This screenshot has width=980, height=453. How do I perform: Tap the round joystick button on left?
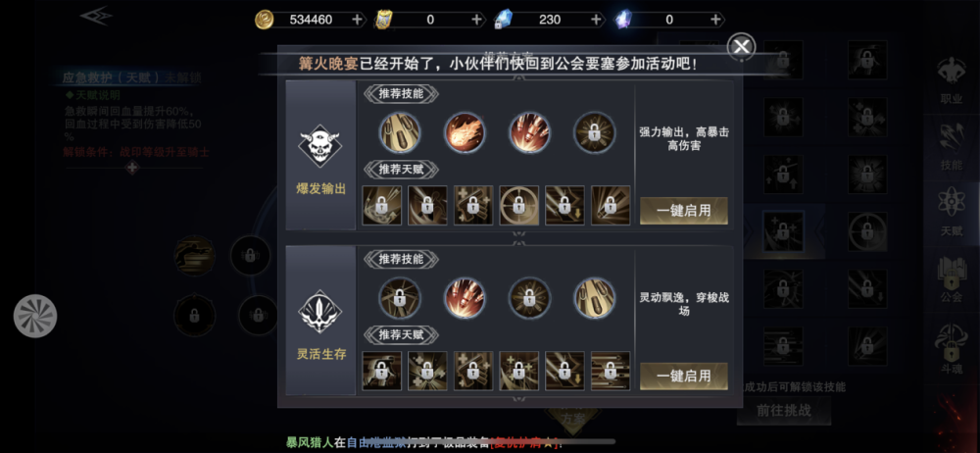[35, 316]
